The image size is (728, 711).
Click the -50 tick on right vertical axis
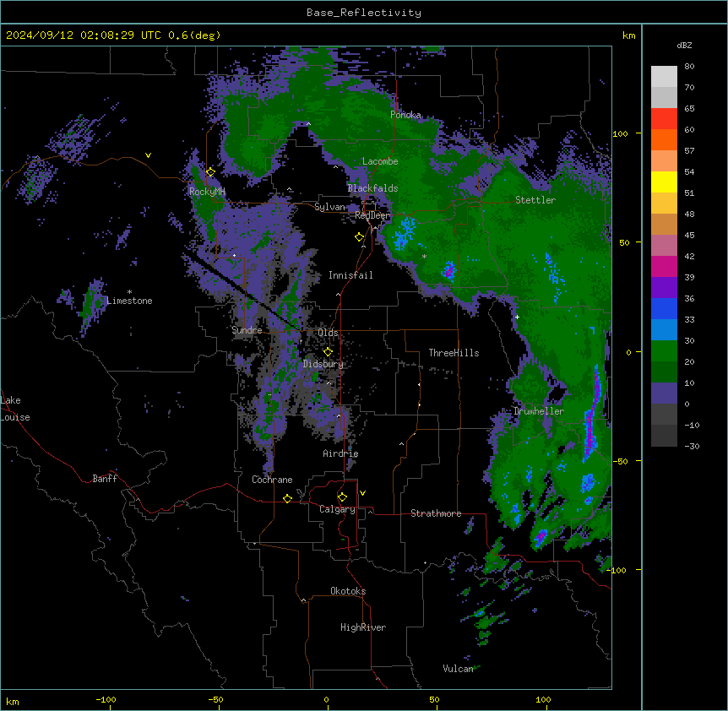[620, 461]
